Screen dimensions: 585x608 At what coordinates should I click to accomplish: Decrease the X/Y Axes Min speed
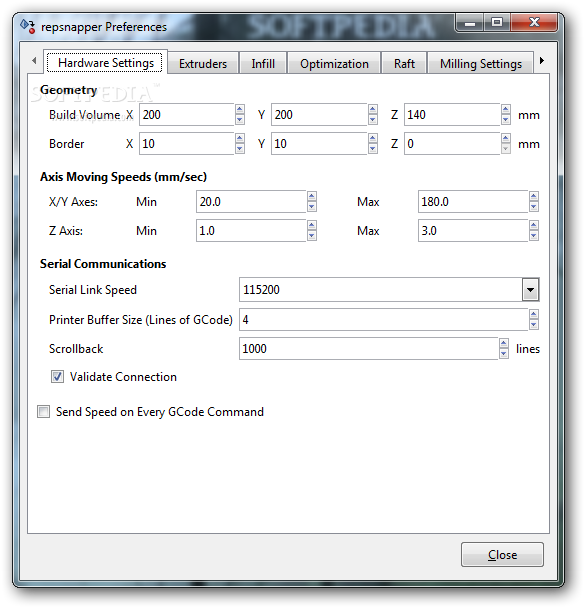312,206
